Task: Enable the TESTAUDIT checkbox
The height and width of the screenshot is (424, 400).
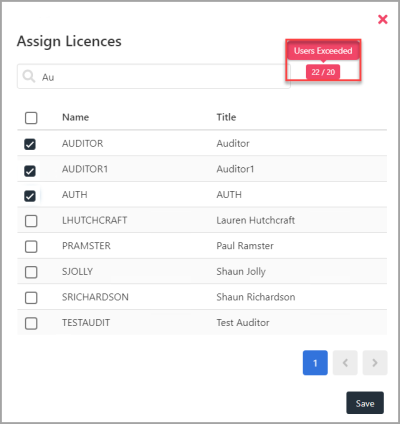Action: (x=31, y=323)
